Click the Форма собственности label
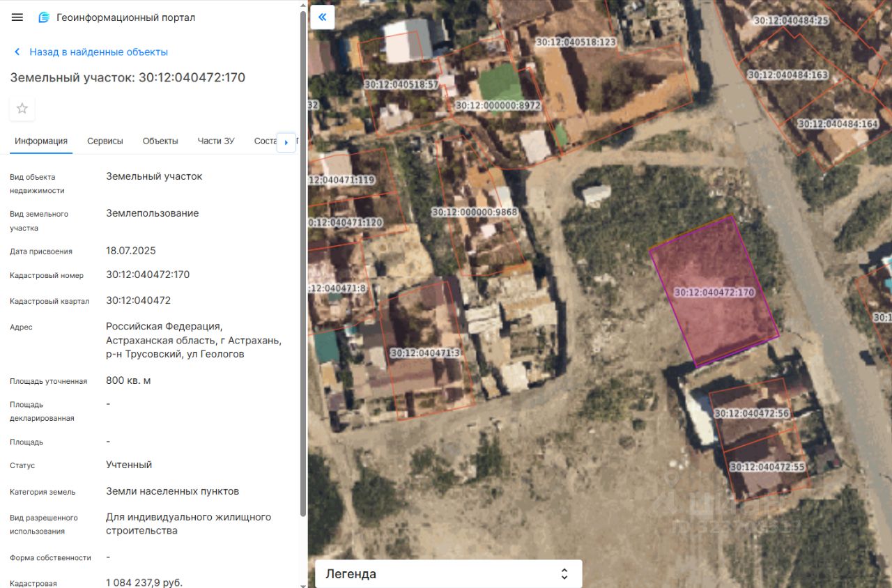The height and width of the screenshot is (588, 892). pyautogui.click(x=50, y=558)
